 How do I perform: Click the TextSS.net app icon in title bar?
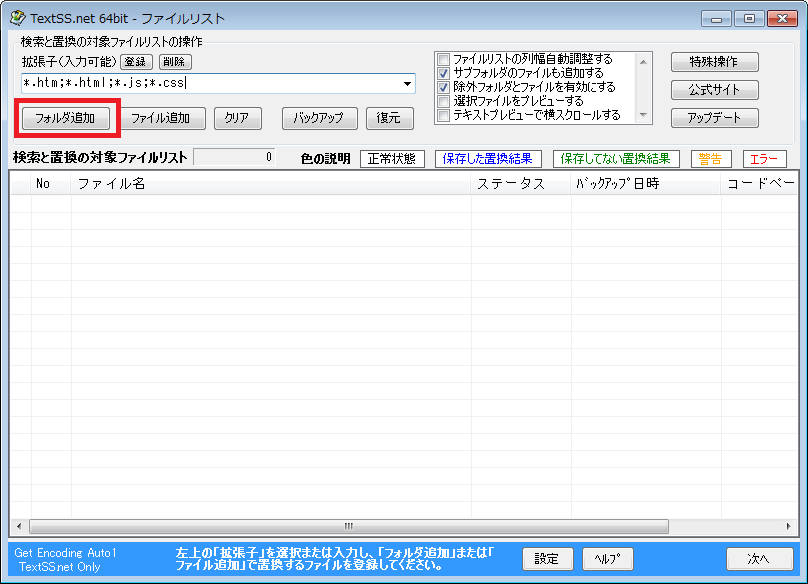point(18,18)
